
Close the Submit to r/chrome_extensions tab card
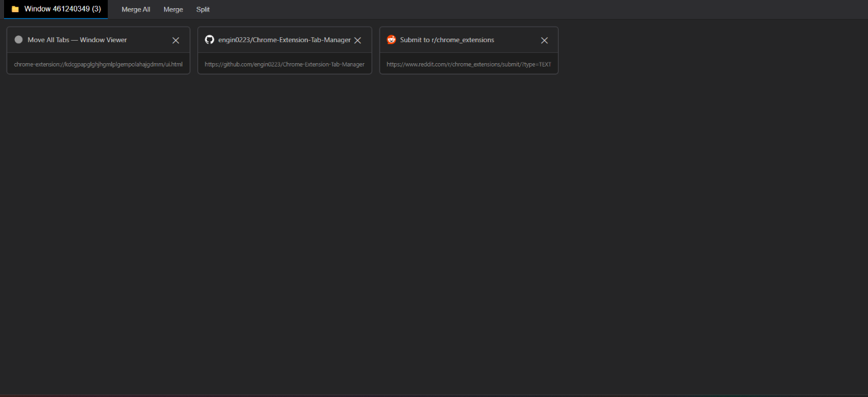(x=545, y=40)
